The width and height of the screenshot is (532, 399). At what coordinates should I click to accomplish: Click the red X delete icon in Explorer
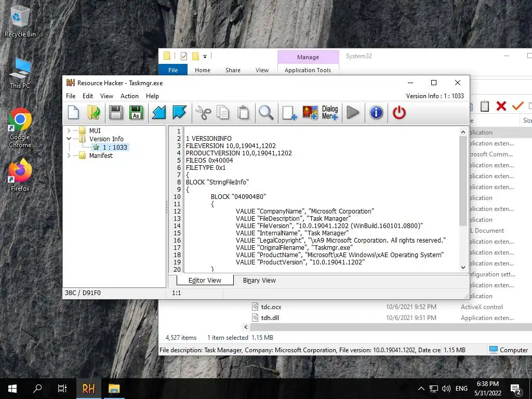pyautogui.click(x=501, y=106)
